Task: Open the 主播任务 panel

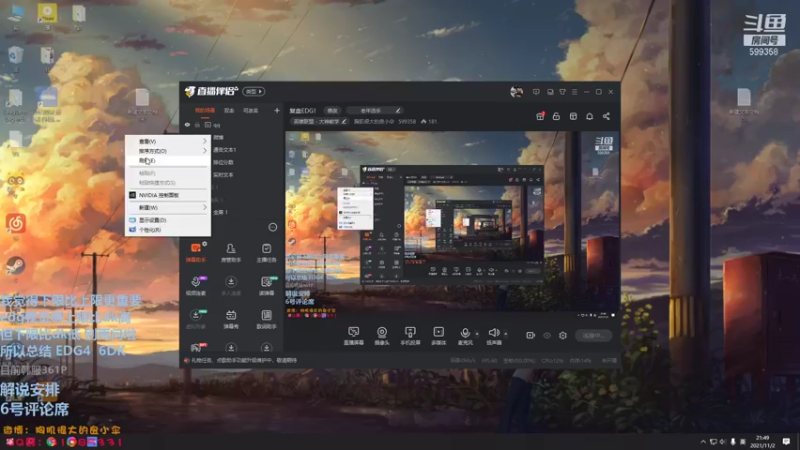Action: (x=266, y=252)
